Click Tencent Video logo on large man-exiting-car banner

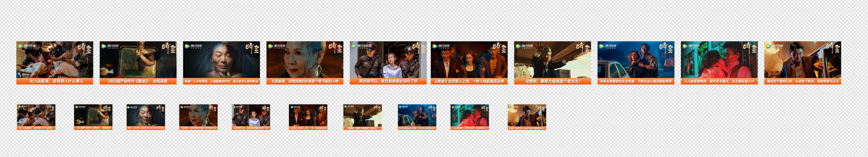coord(775,46)
